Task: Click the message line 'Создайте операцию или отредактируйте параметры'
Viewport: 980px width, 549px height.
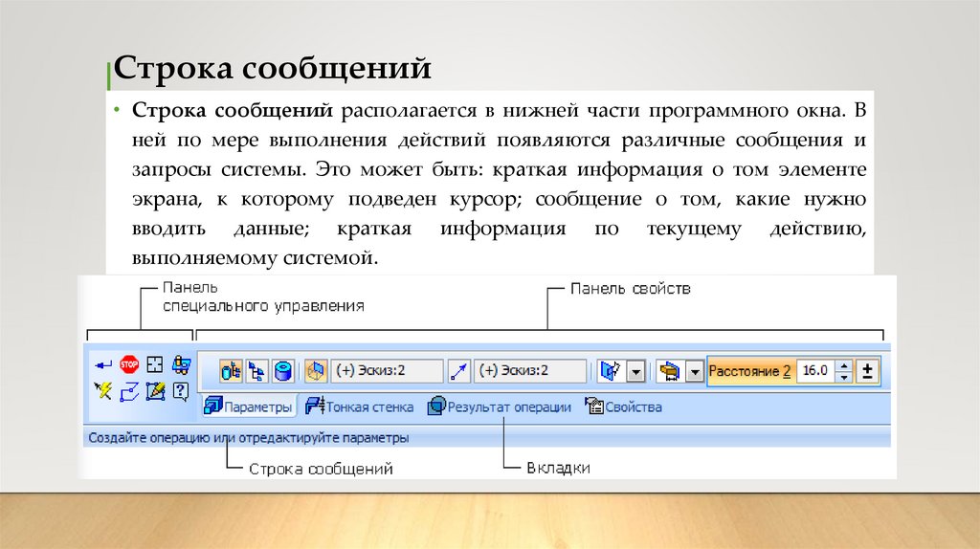Action: point(248,438)
